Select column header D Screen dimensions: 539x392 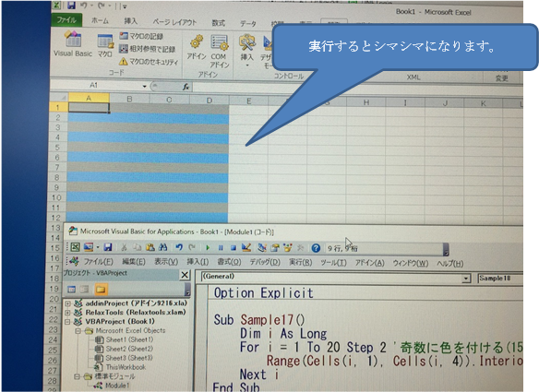(210, 101)
